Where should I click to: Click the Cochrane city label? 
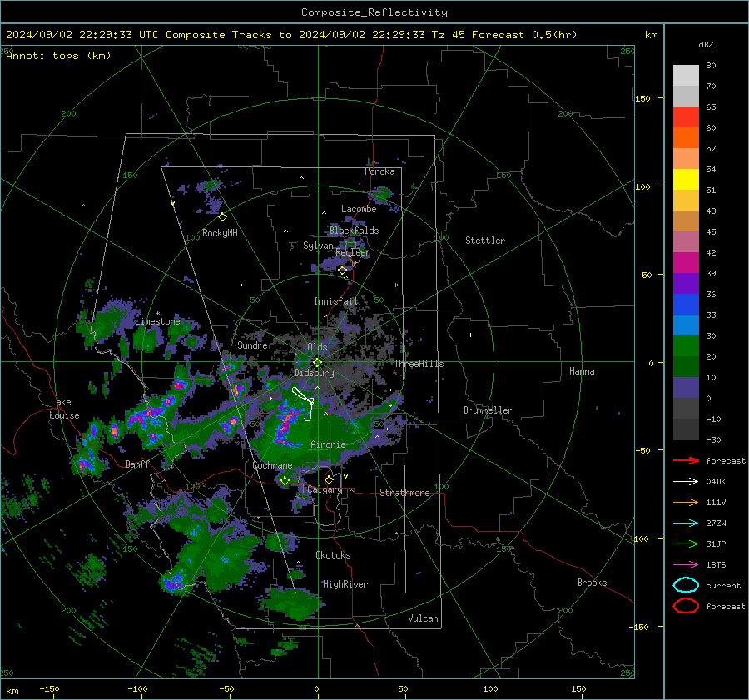[272, 465]
